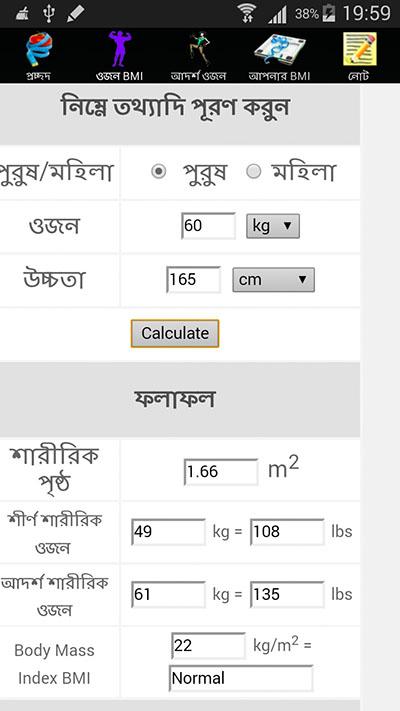Tap the ওজন weight label

pyautogui.click(x=54, y=226)
